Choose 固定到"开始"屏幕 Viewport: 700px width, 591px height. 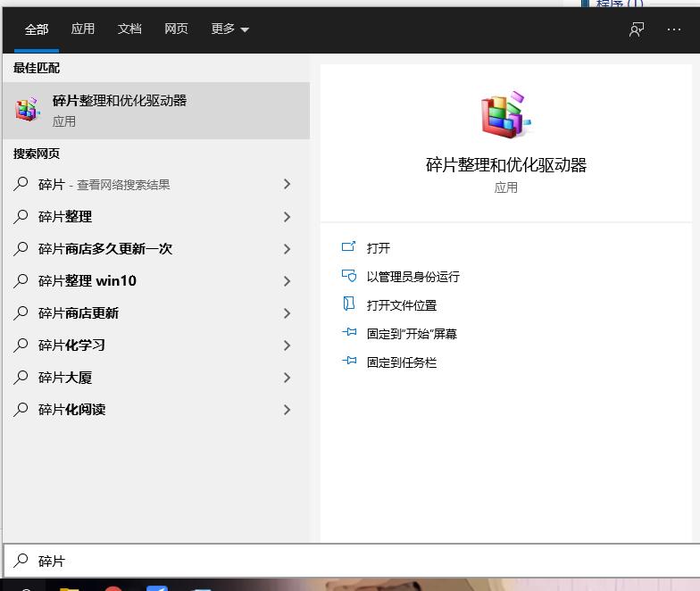[x=412, y=334]
